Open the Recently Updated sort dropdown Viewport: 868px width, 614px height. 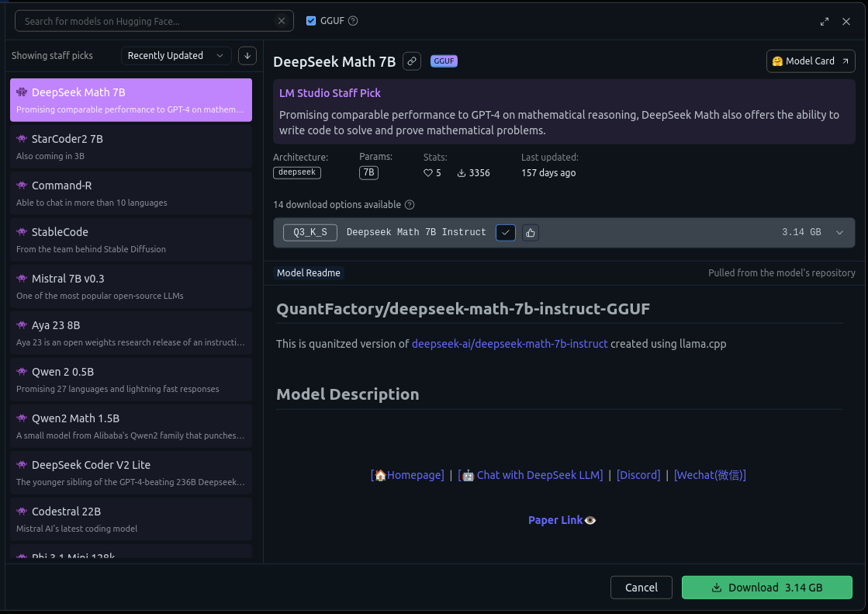coord(175,55)
